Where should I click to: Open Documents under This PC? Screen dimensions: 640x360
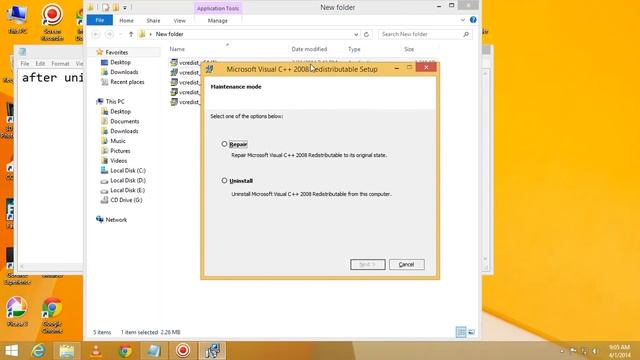coord(124,121)
